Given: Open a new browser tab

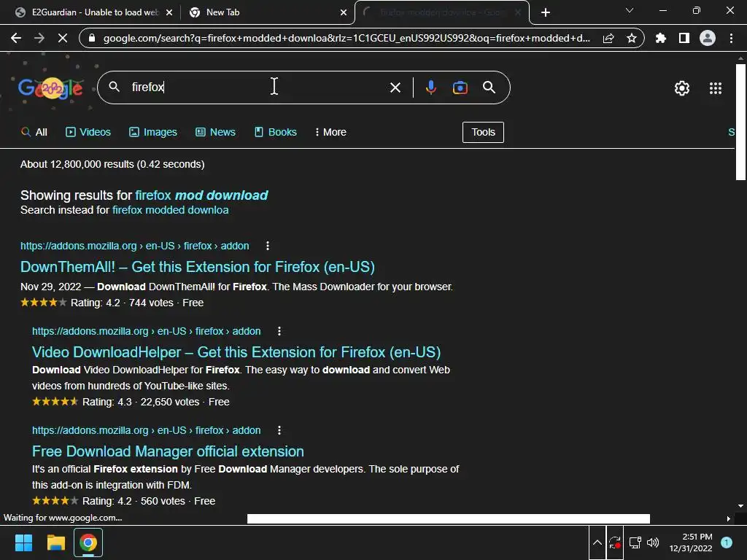Looking at the screenshot, I should 546,12.
